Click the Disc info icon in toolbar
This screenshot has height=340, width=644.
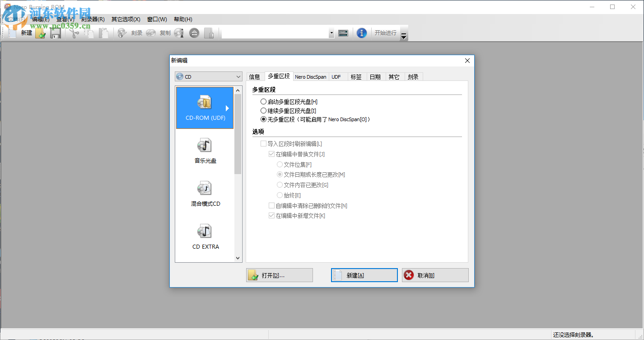(x=179, y=33)
